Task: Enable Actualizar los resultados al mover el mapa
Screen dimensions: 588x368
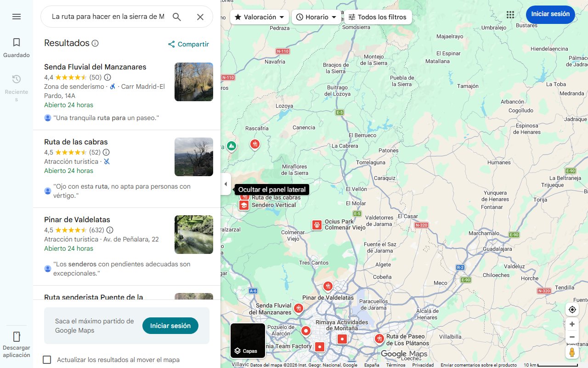Action: (x=47, y=360)
